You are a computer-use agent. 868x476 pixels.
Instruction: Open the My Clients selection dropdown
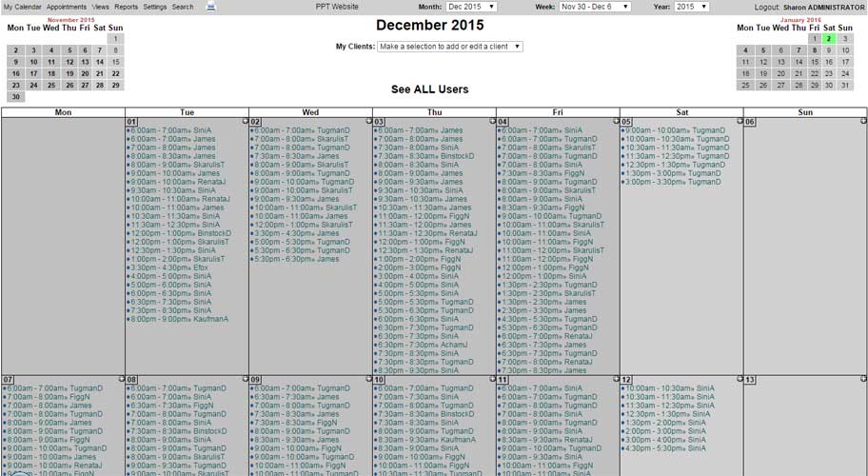[x=450, y=47]
